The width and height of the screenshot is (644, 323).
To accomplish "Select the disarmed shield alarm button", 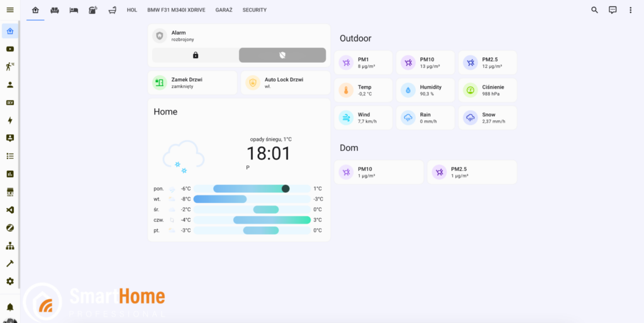I will (x=282, y=55).
